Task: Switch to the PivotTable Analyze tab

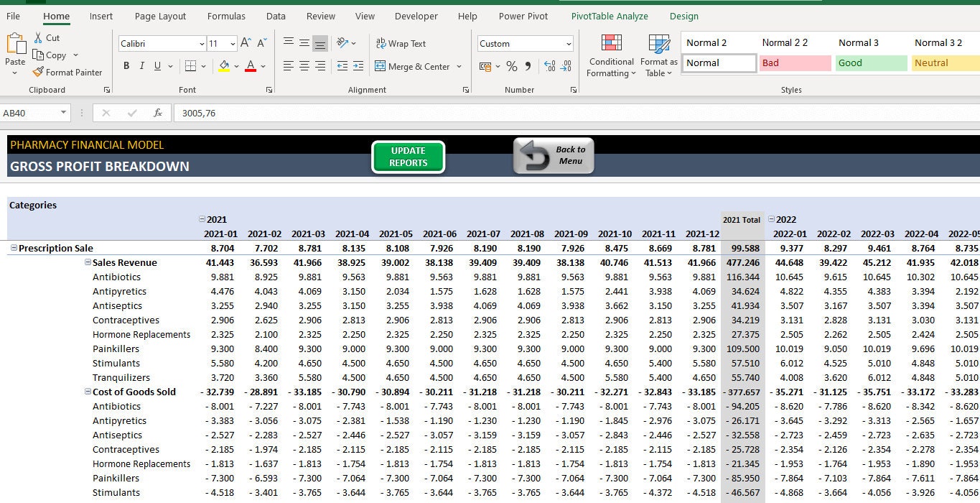Action: coord(610,16)
